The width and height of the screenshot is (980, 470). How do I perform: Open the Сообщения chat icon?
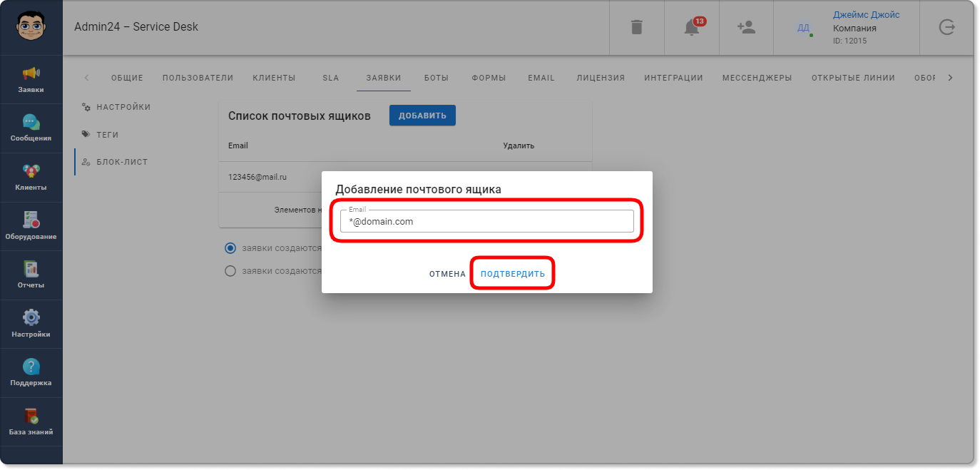pos(31,128)
